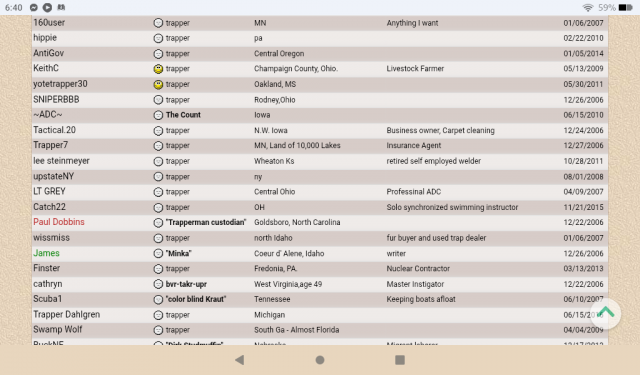Click the status icon in wissmiss row
This screenshot has height=375, width=640.
click(158, 238)
